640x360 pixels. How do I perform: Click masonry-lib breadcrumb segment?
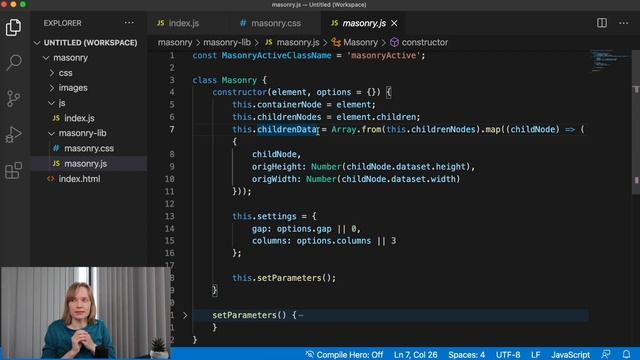coord(227,42)
